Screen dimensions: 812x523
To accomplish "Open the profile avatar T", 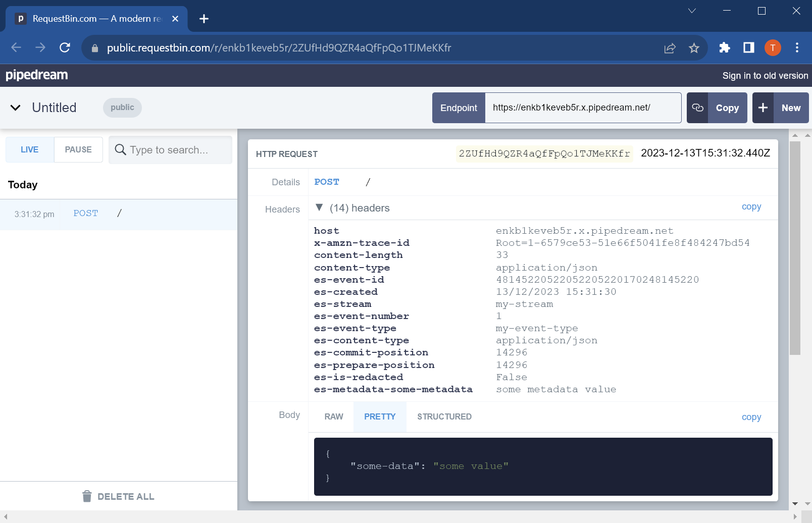I will pyautogui.click(x=773, y=47).
